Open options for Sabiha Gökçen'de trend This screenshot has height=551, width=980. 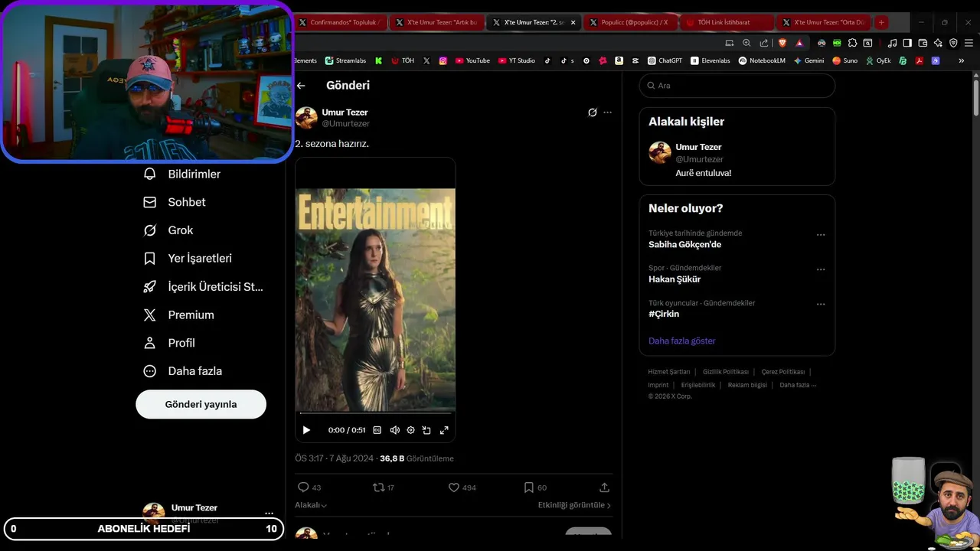[821, 235]
